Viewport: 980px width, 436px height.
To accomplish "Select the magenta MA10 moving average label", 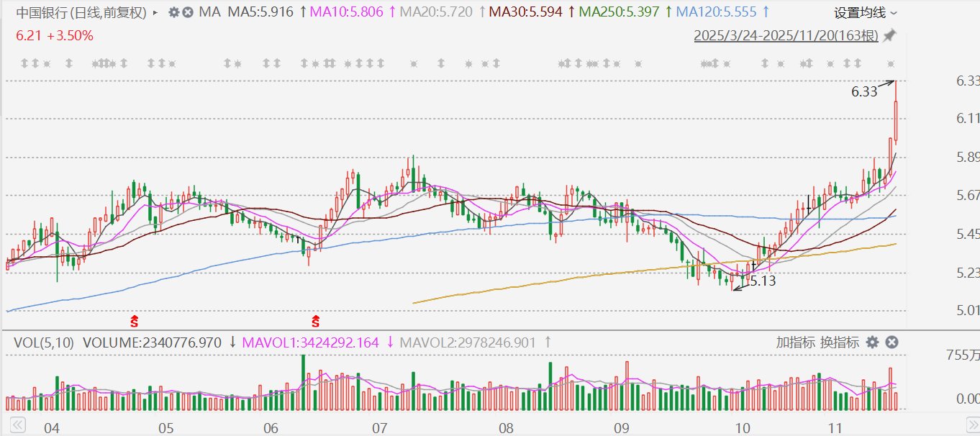I will pyautogui.click(x=341, y=12).
